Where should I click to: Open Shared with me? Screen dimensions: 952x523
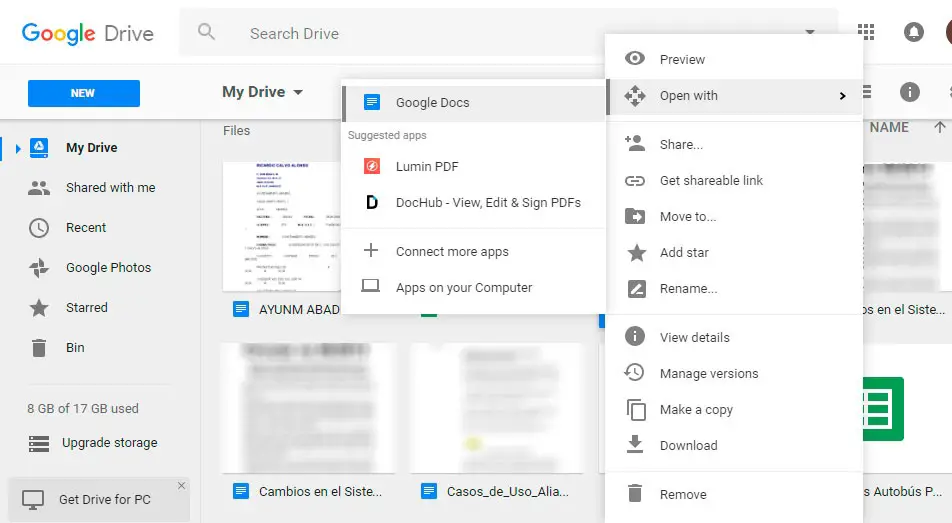[110, 188]
